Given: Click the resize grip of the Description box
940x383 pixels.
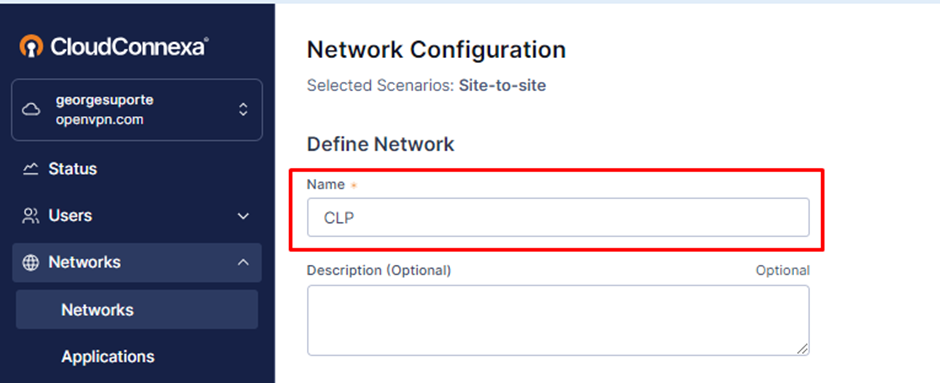Looking at the screenshot, I should click(x=802, y=348).
